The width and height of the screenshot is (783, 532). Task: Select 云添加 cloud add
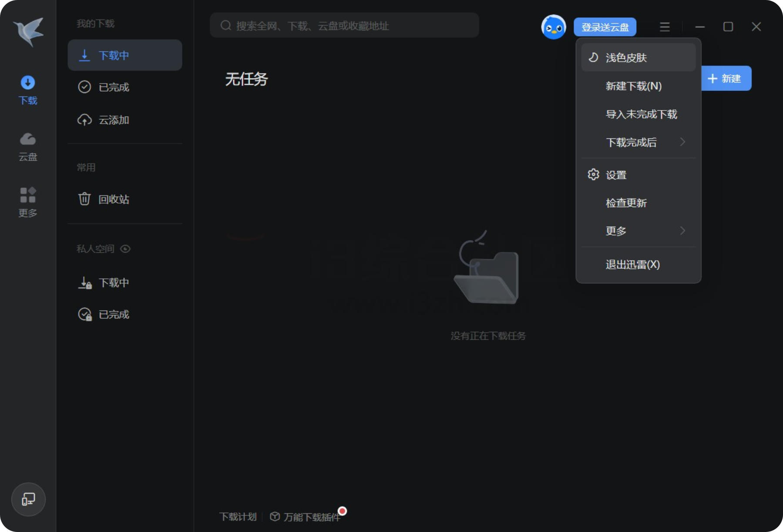pos(114,120)
